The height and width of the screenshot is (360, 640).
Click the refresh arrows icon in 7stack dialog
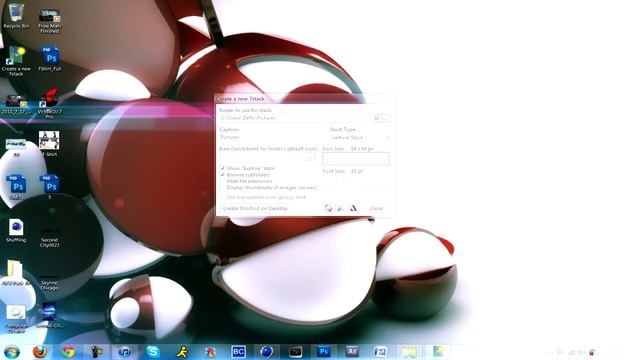pos(328,208)
